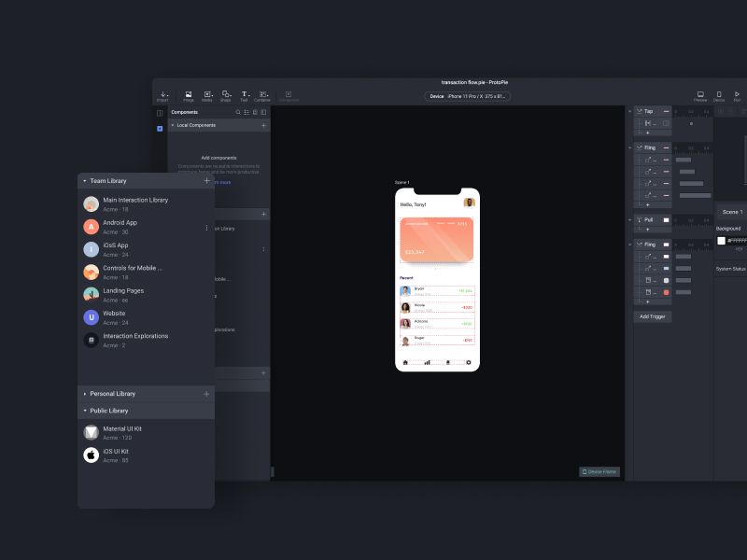Add to Team Library with plus
The height and width of the screenshot is (560, 747).
pos(206,180)
